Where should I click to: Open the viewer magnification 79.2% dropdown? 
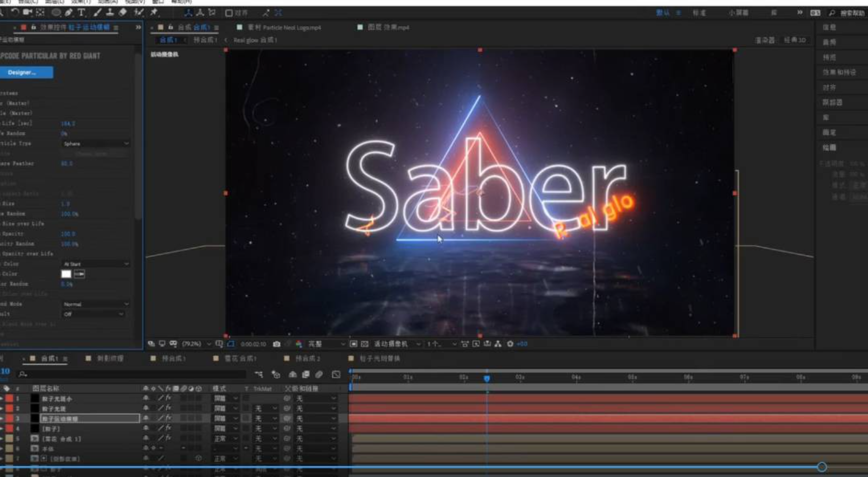coord(196,344)
